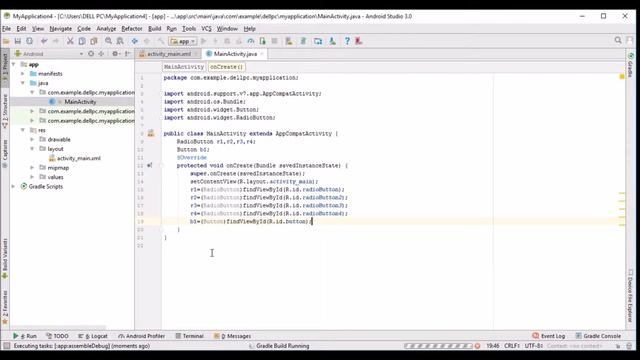This screenshot has height=360, width=640.
Task: Open the Gradle side panel tab
Action: [x=631, y=64]
